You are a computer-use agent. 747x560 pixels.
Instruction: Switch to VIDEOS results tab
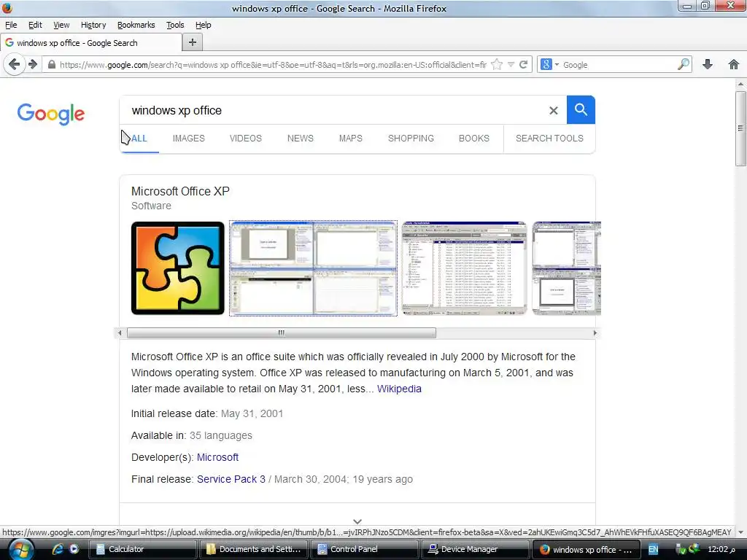246,139
